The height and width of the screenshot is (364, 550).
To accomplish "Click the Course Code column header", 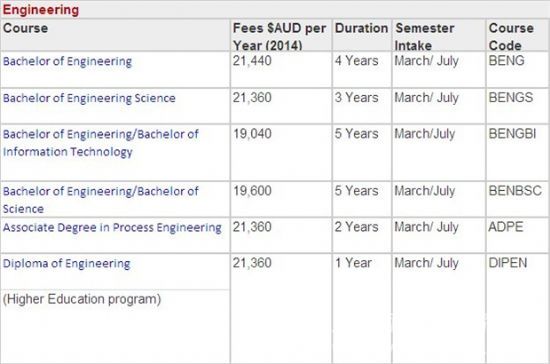I will coord(511,36).
